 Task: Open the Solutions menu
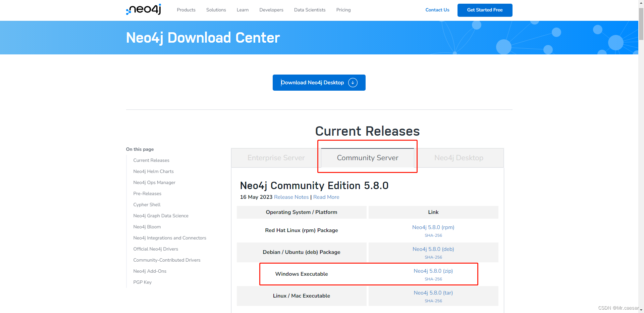(216, 10)
